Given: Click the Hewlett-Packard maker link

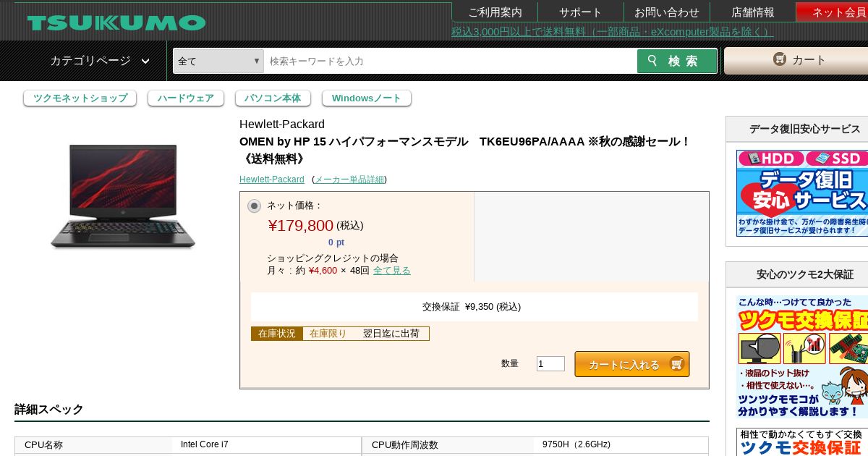Looking at the screenshot, I should pos(272,180).
